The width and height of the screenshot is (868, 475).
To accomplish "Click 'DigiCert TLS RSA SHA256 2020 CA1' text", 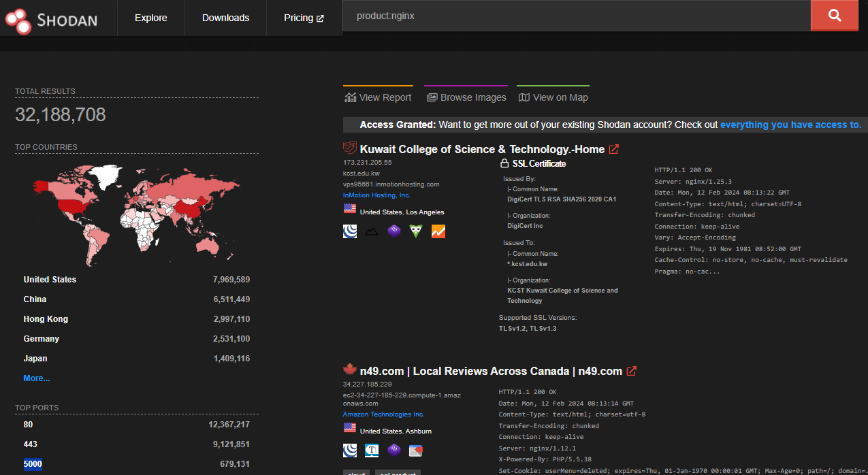I will 562,199.
